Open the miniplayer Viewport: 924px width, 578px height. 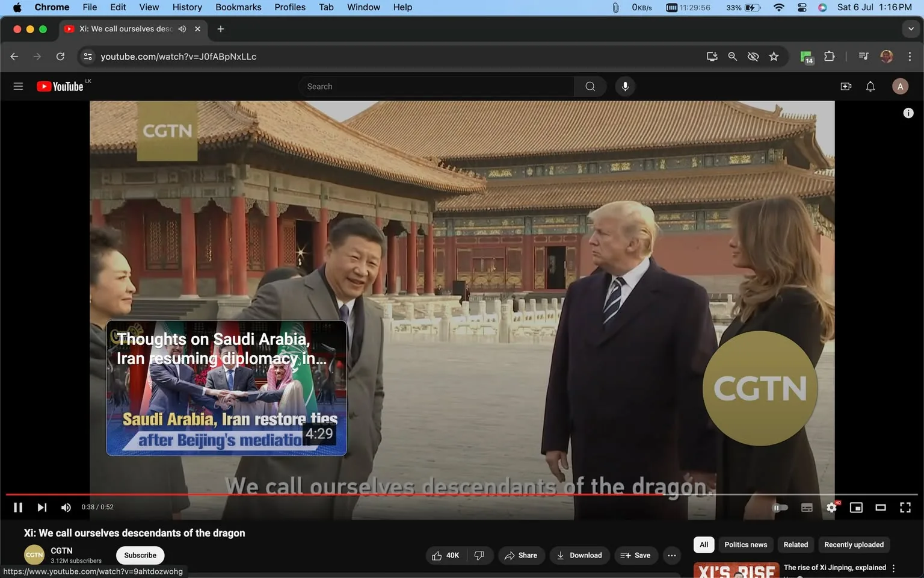pos(856,508)
